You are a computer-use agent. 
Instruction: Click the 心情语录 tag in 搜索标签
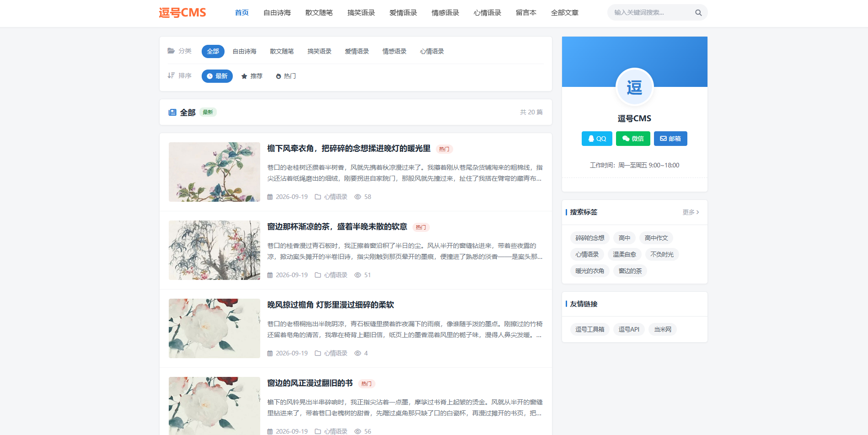click(587, 254)
